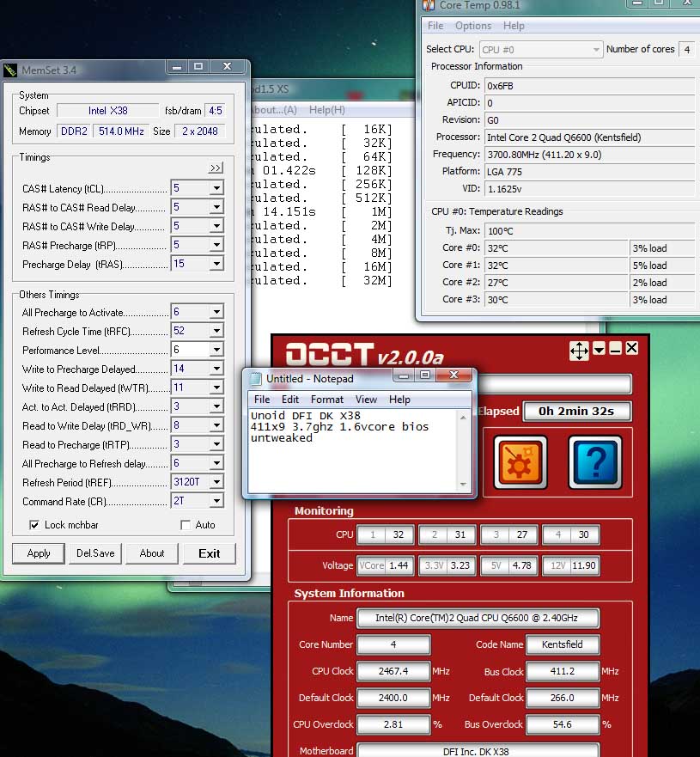Click the CPU Clock value 2467.4 in OCCT
700x757 pixels.
393,671
